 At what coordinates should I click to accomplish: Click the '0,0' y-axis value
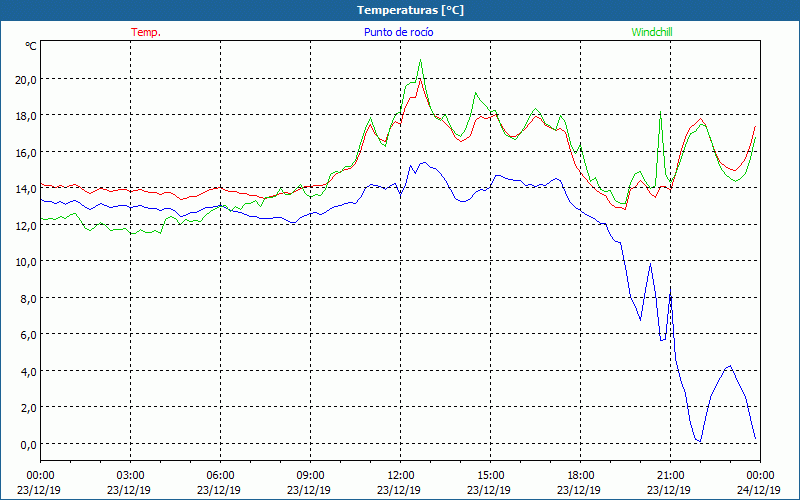[30, 444]
